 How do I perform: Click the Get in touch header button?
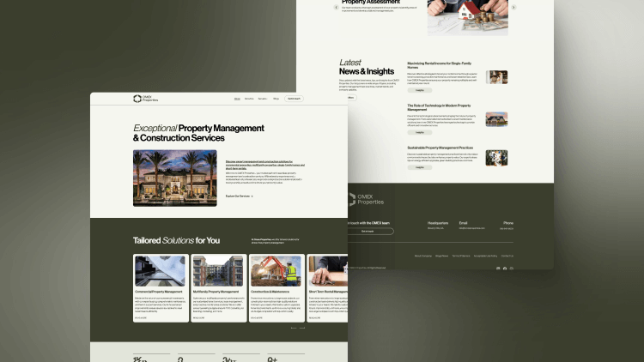point(294,99)
